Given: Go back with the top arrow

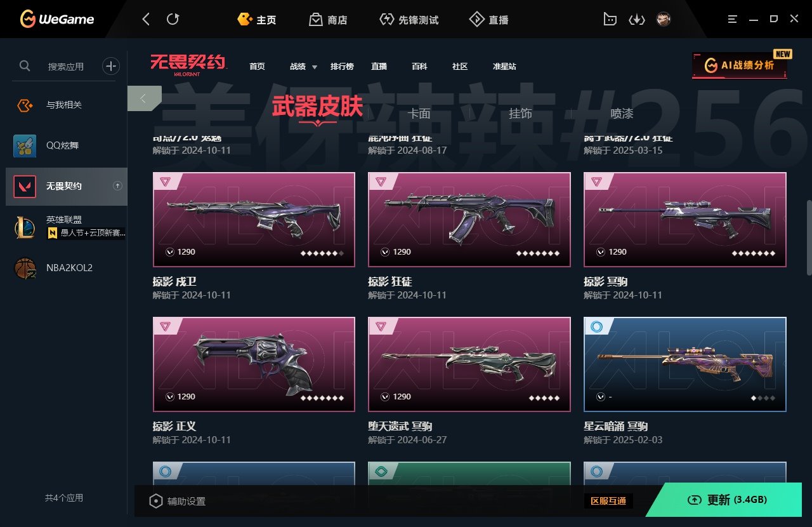Looking at the screenshot, I should coord(146,19).
